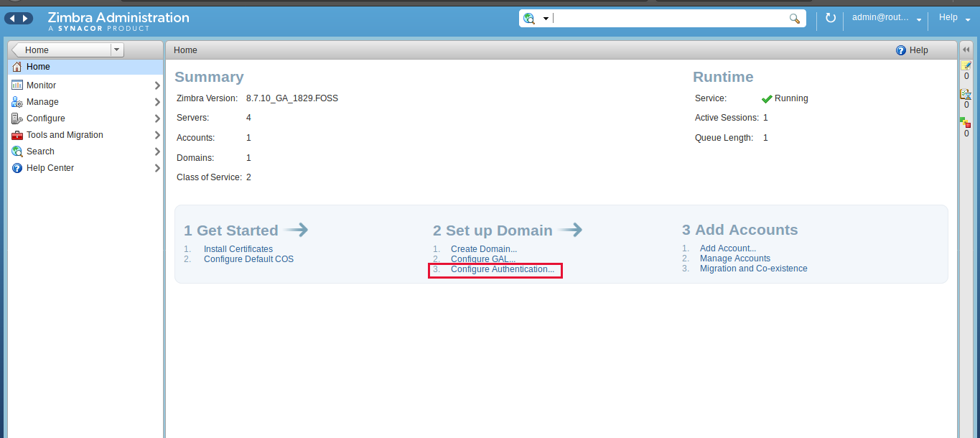Viewport: 980px width, 438px height.
Task: Go forward with the right navigation arrow
Action: tap(25, 19)
